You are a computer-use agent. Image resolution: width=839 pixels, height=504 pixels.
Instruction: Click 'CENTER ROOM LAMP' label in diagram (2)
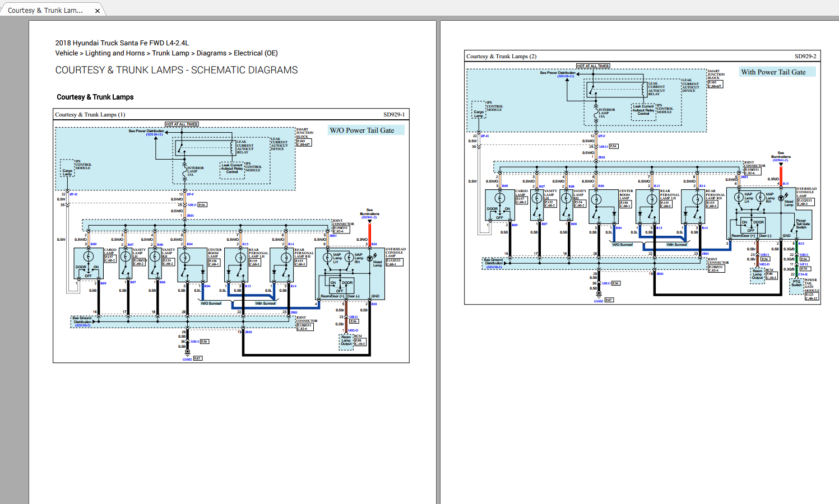coord(626,194)
